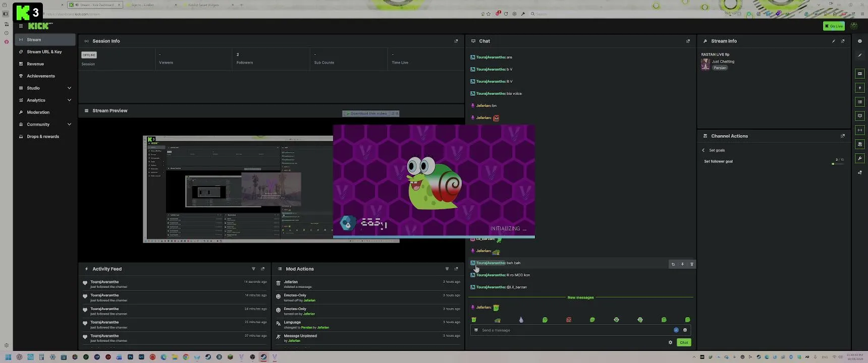Insert the water drop emote from quick emotes
868x363 pixels.
point(521,320)
